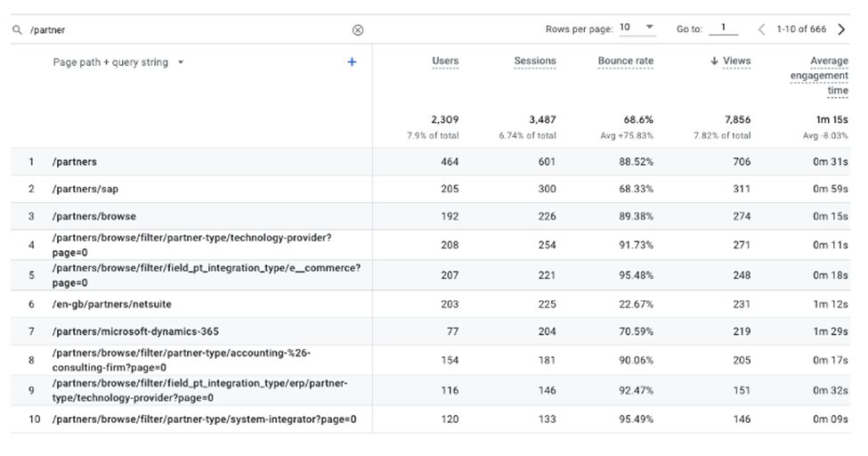Select the /partners/sap row path
This screenshot has height=456, width=868.
[85, 189]
